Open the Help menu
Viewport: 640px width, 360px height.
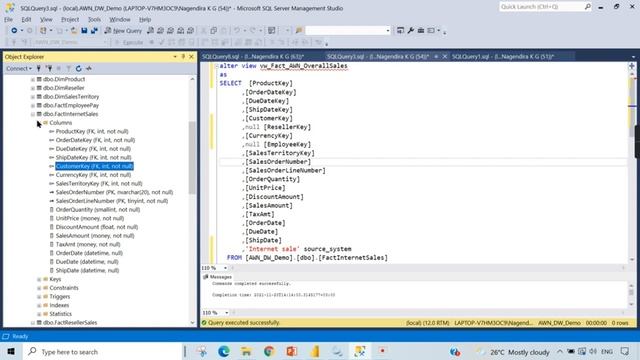[145, 19]
